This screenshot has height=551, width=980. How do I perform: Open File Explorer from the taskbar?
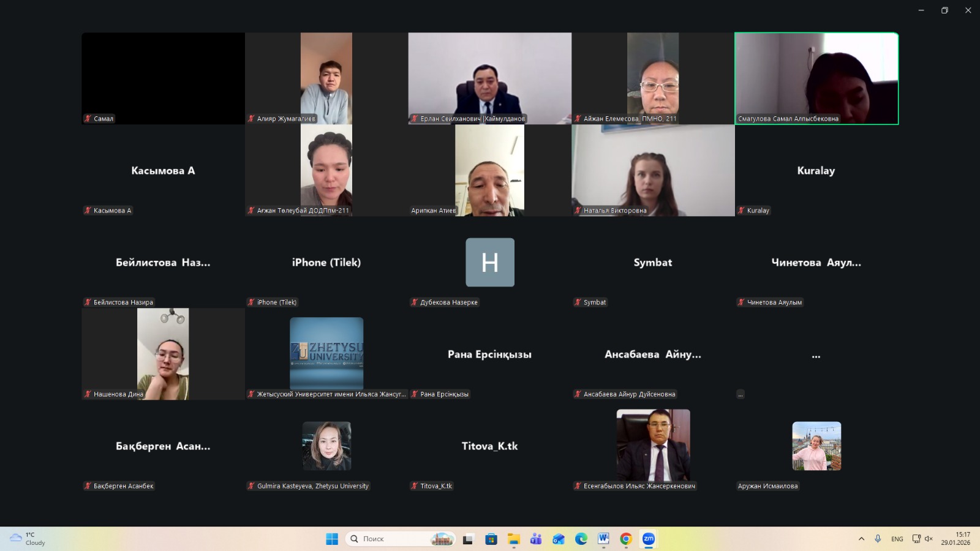coord(513,539)
